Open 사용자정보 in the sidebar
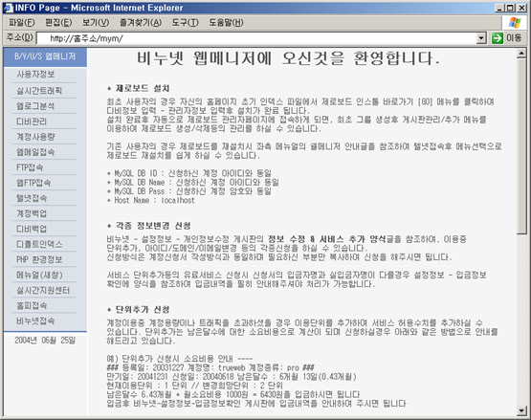Viewport: 531px width, 420px height. coord(35,75)
